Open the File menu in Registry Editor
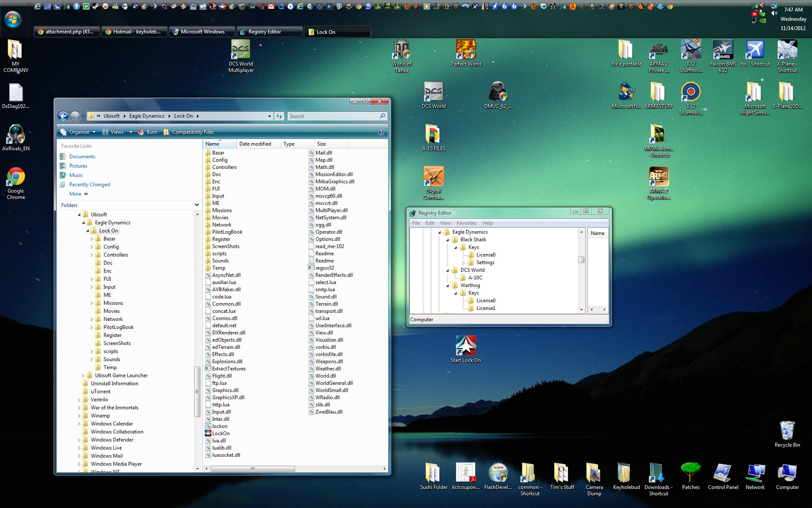The image size is (812, 508). coord(416,223)
